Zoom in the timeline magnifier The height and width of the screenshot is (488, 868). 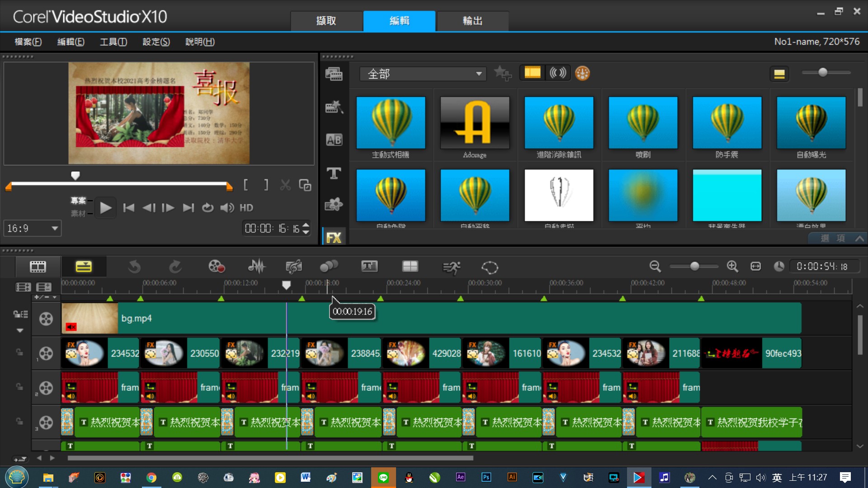coord(732,267)
